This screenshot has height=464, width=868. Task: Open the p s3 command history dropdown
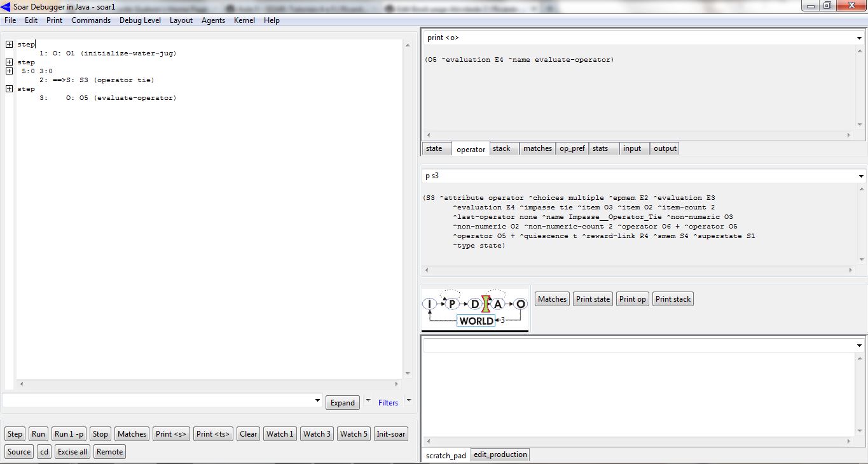coord(860,176)
